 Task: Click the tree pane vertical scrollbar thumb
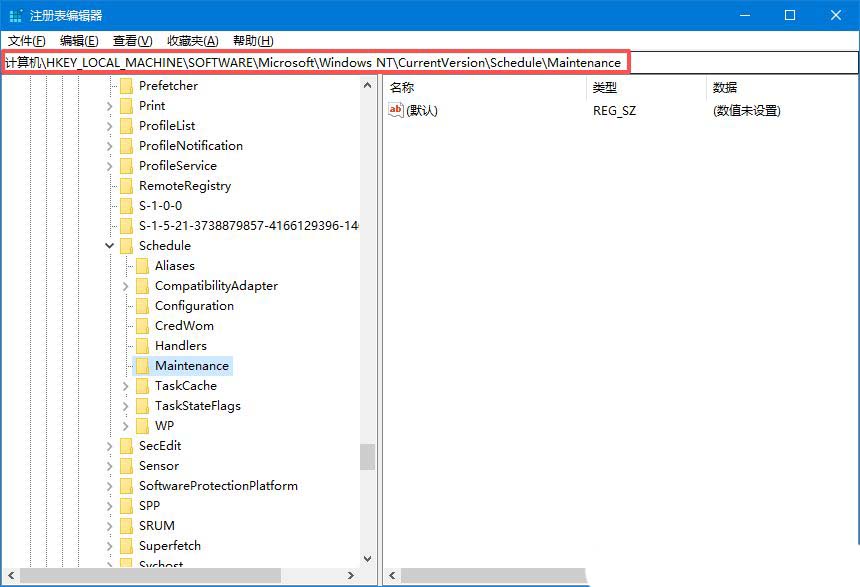(367, 457)
